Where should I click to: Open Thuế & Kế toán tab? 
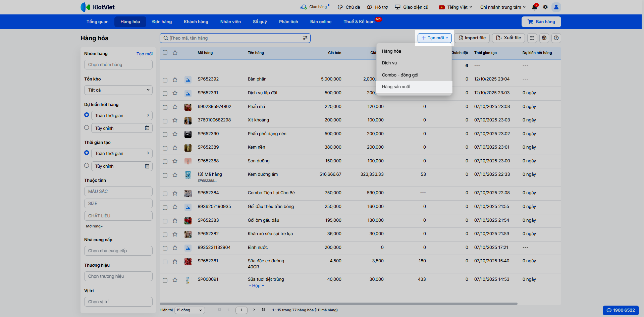coord(359,22)
